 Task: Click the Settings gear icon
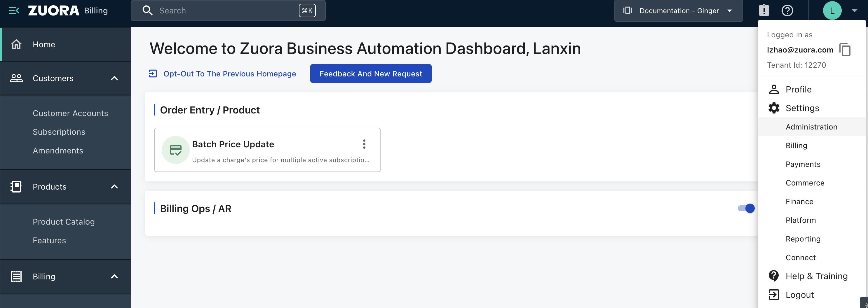pyautogui.click(x=774, y=108)
